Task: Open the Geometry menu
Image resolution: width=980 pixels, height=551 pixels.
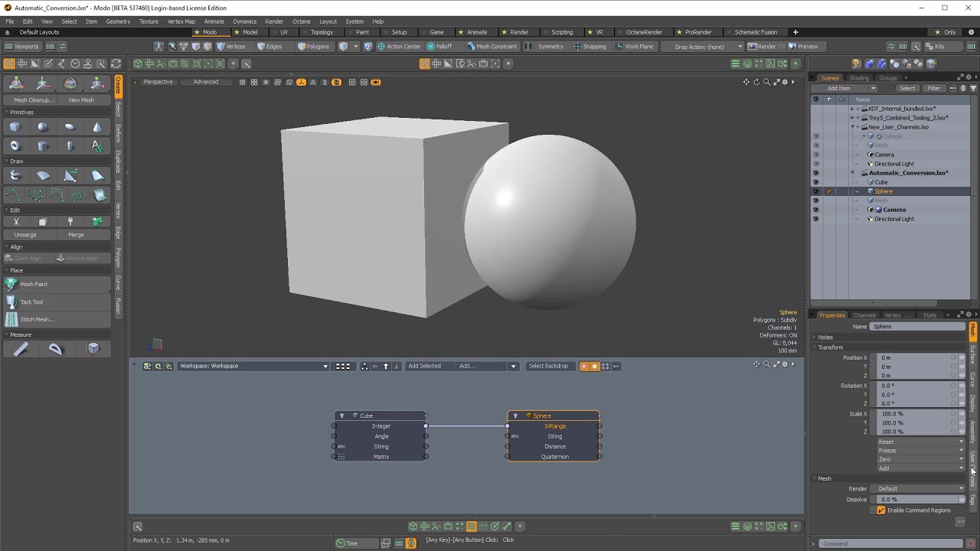Action: (118, 21)
